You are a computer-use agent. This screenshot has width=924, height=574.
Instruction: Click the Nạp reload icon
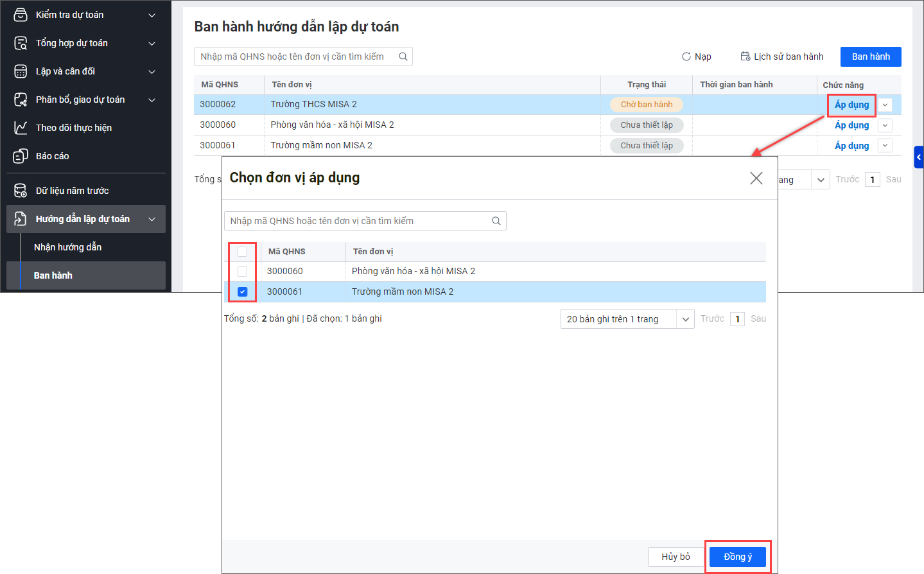click(x=686, y=57)
